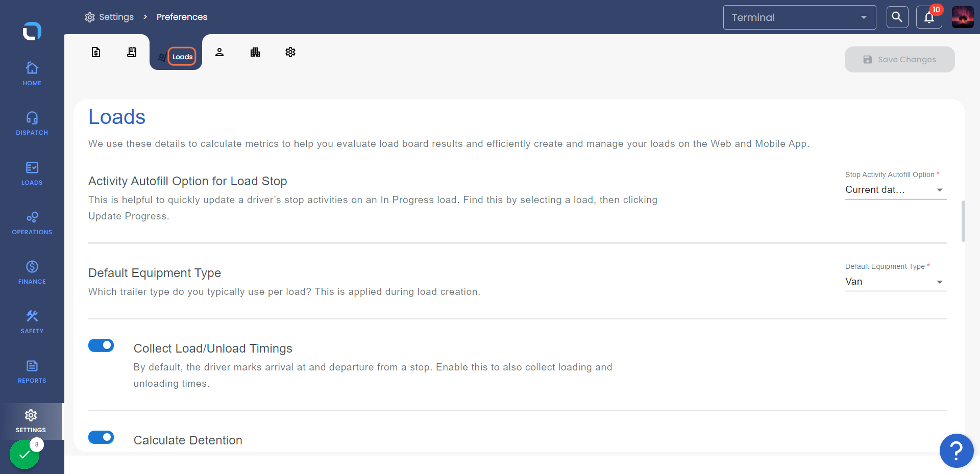Click the page vertical scrollbar
Viewport: 980px width, 474px height.
963,221
